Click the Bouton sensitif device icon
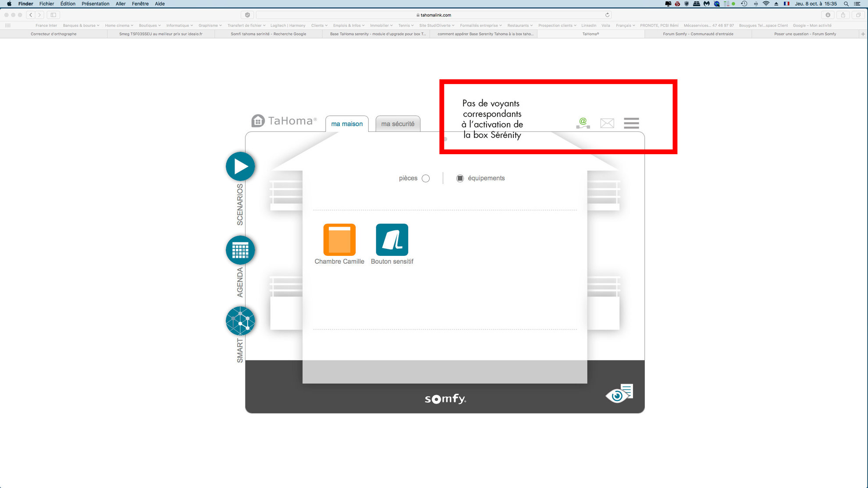Screen dimensions: 868x488 tap(392, 240)
